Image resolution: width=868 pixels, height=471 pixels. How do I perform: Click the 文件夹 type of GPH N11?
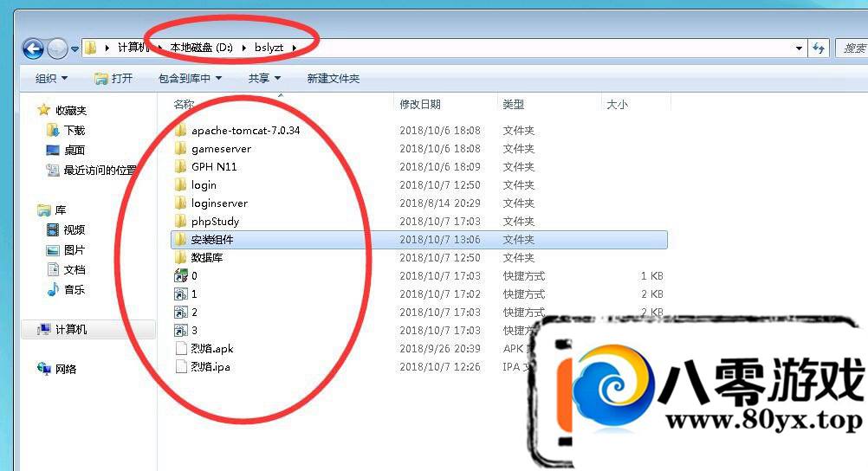tap(518, 166)
